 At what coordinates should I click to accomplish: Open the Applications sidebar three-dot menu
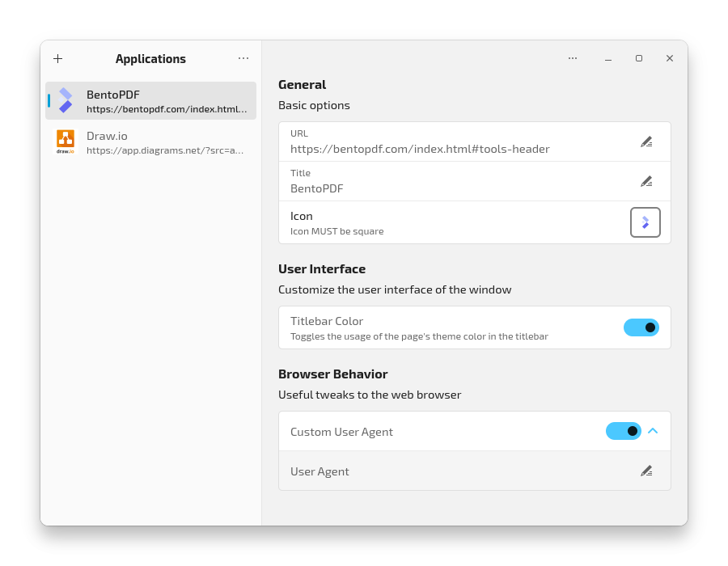(x=243, y=58)
